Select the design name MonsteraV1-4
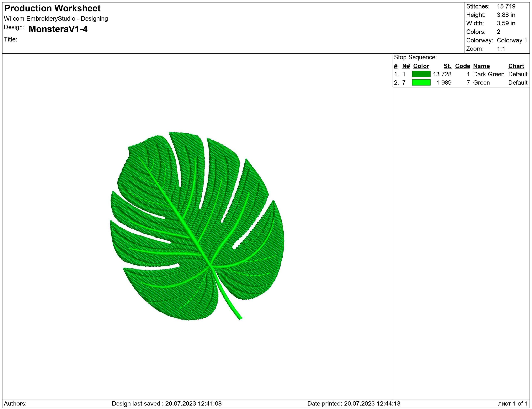Image resolution: width=532 pixels, height=409 pixels. (58, 29)
